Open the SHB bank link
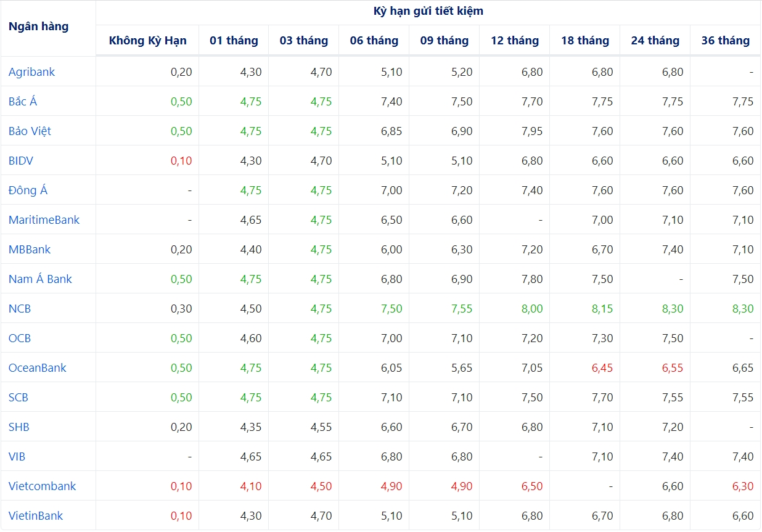This screenshot has height=532, width=762. [x=19, y=427]
